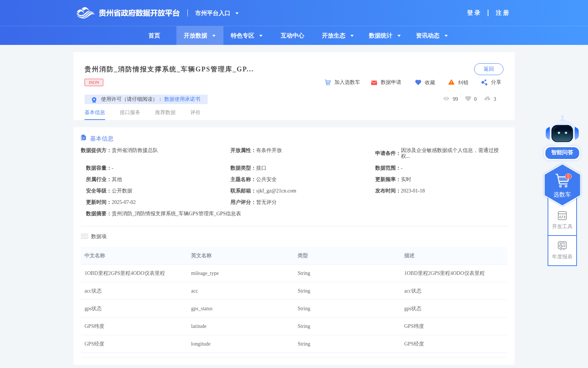This screenshot has height=368, width=588.
Task: Expand the 开放生态 menu arrow
Action: pos(352,36)
